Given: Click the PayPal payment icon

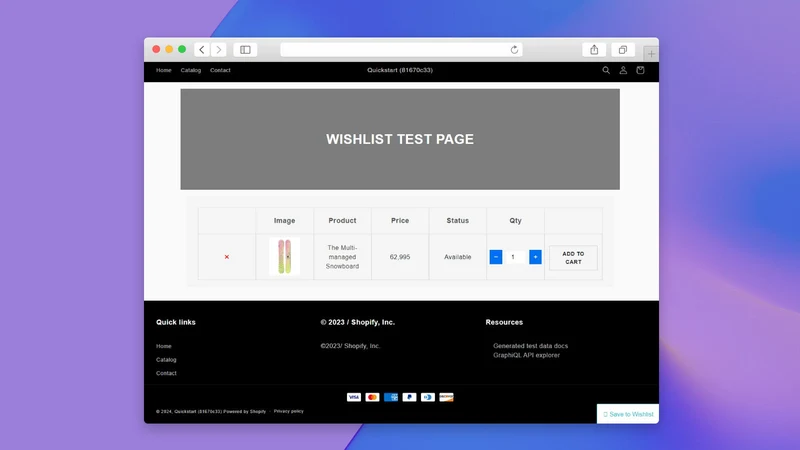Looking at the screenshot, I should click(409, 397).
